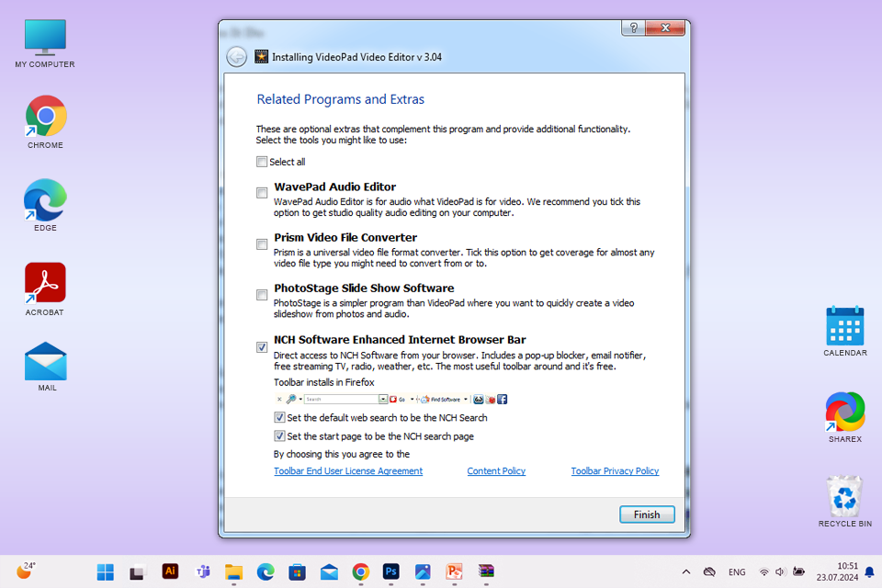
Task: Click the Related Programs and Extras heading
Action: [340, 99]
